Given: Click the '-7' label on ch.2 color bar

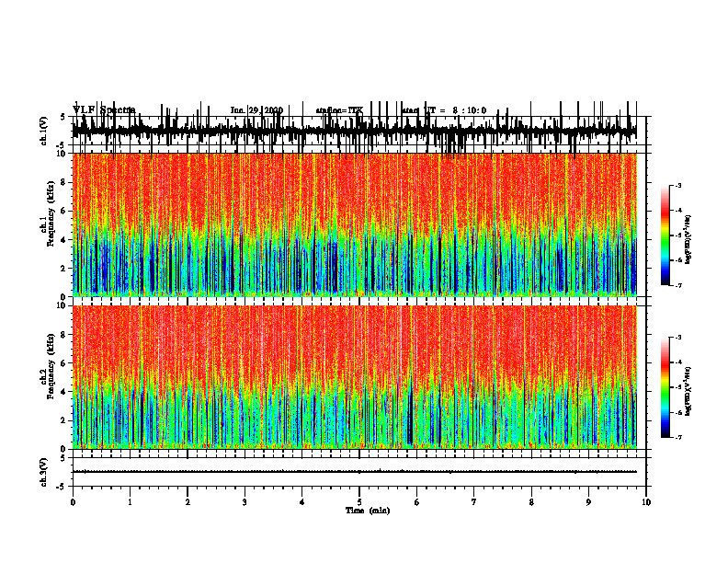Looking at the screenshot, I should (x=677, y=437).
